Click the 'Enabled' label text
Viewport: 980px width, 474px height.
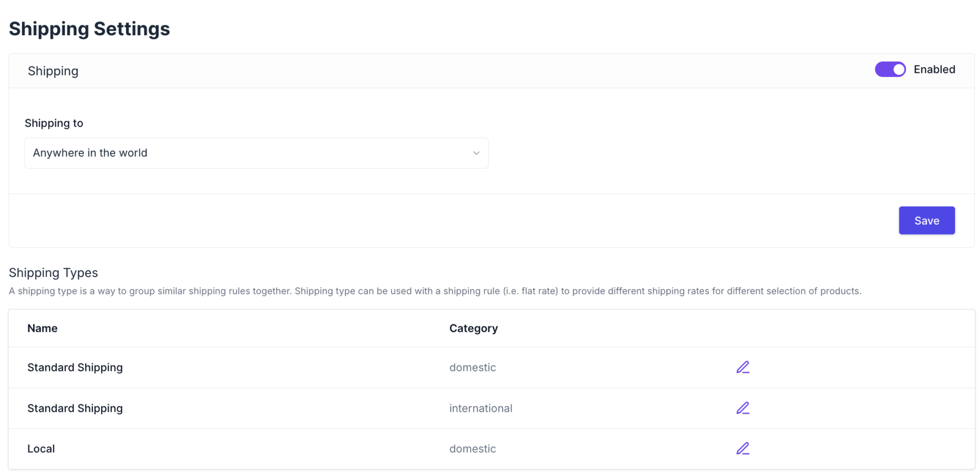point(934,69)
